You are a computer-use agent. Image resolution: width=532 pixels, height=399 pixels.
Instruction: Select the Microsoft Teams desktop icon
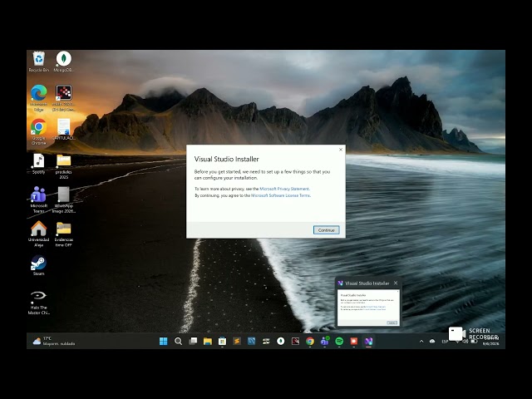(x=39, y=199)
